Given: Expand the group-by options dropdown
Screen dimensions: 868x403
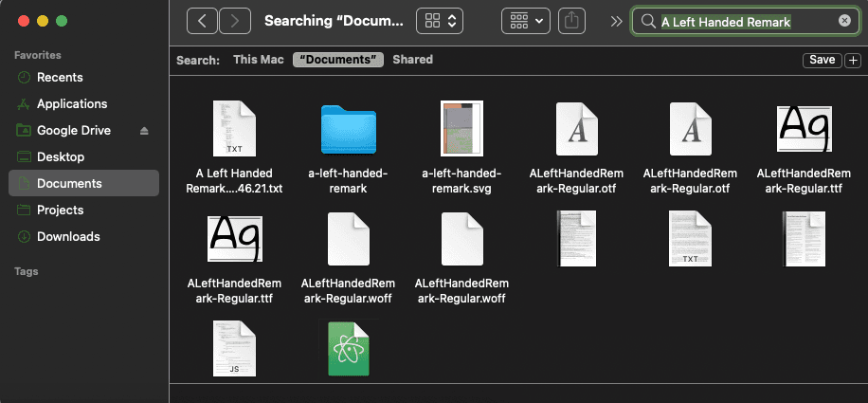Looking at the screenshot, I should [526, 21].
